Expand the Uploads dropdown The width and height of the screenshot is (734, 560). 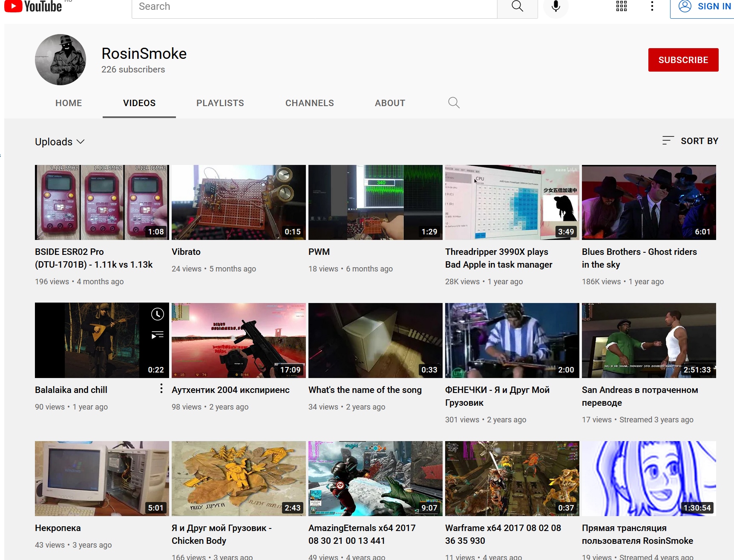pyautogui.click(x=60, y=141)
